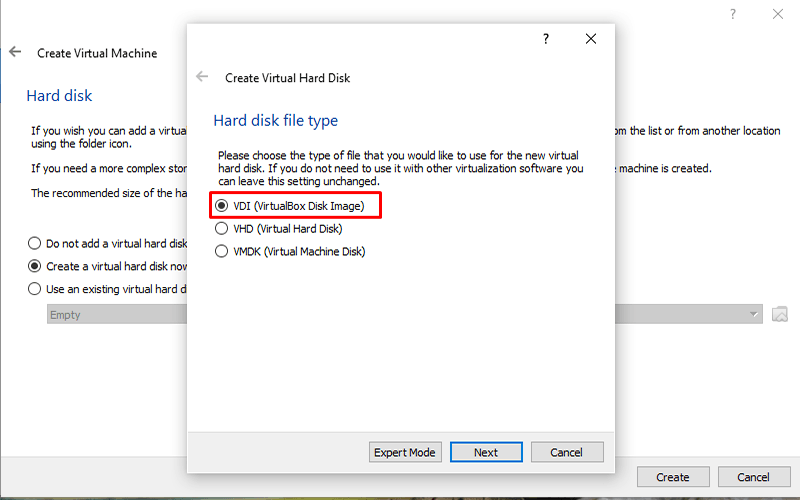Click Create in Create Virtual Machine window
The height and width of the screenshot is (500, 800).
(x=672, y=477)
